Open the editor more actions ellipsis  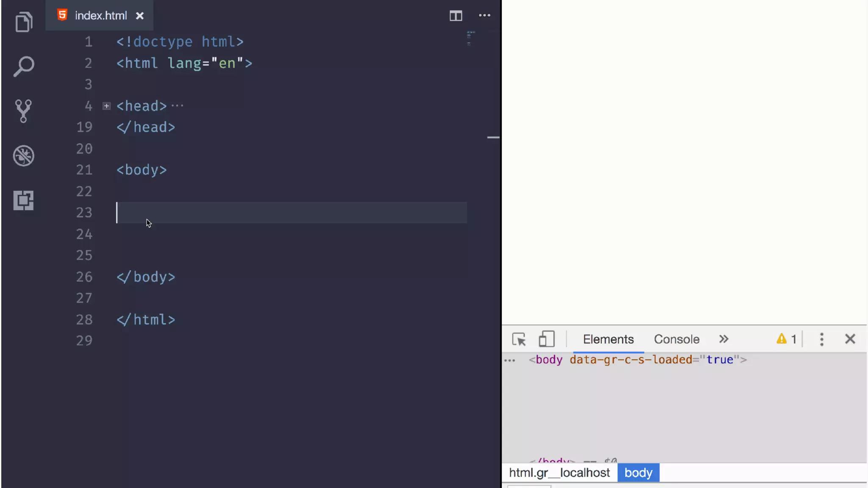tap(484, 16)
